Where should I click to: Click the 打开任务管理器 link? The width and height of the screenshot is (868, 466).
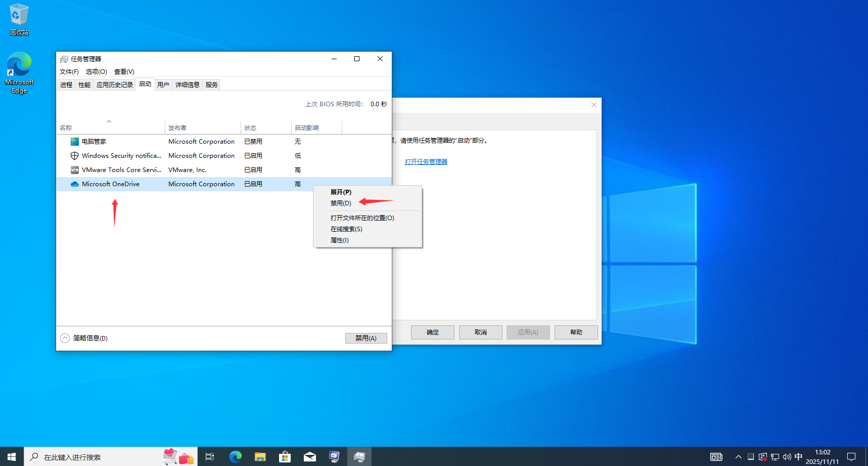coord(426,161)
